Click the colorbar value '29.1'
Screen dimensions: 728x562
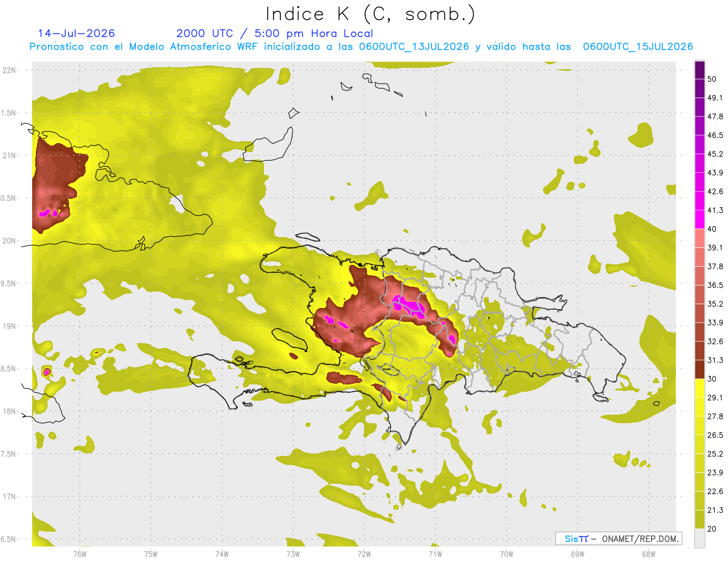pyautogui.click(x=715, y=398)
